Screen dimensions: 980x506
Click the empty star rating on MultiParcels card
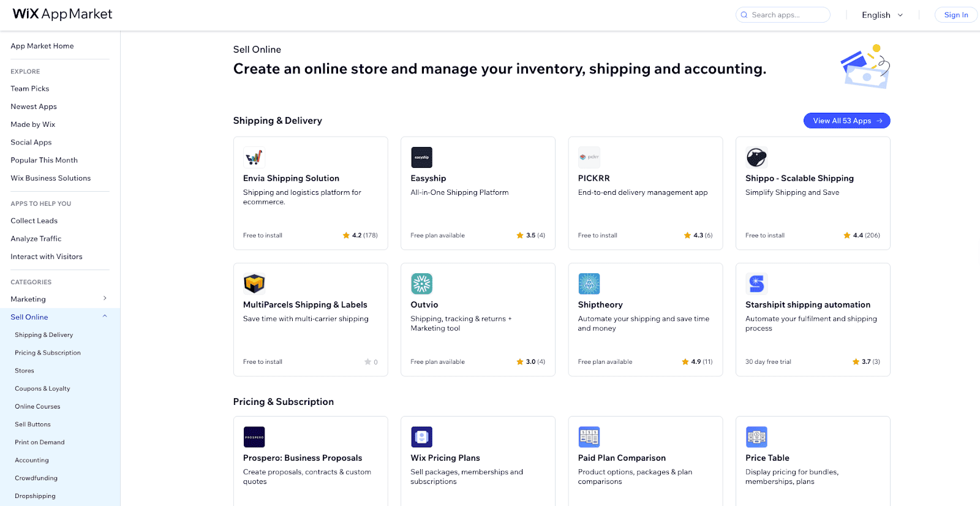pyautogui.click(x=371, y=361)
